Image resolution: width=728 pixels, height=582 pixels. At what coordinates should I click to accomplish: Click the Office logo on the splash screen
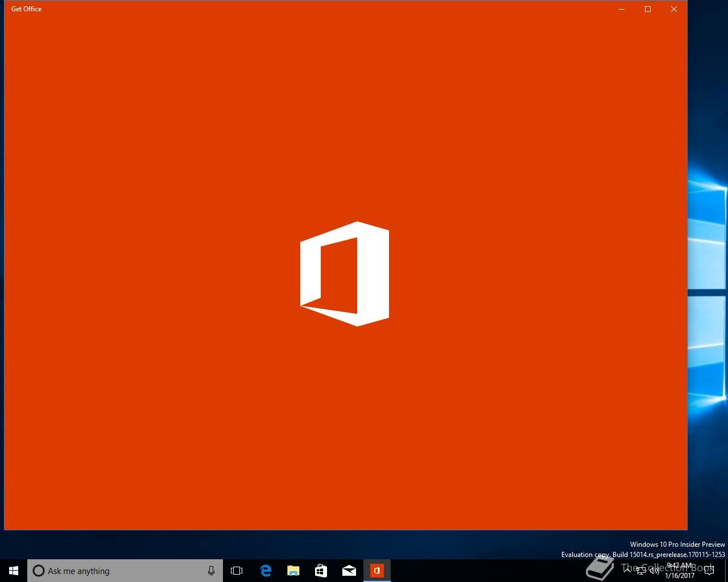(345, 274)
